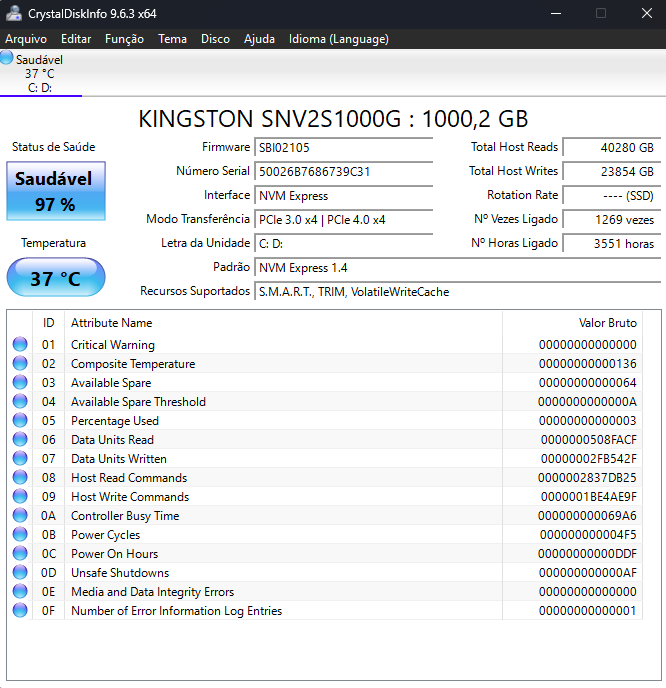
Task: Click raw value 0000000000000A
Action: click(x=587, y=402)
